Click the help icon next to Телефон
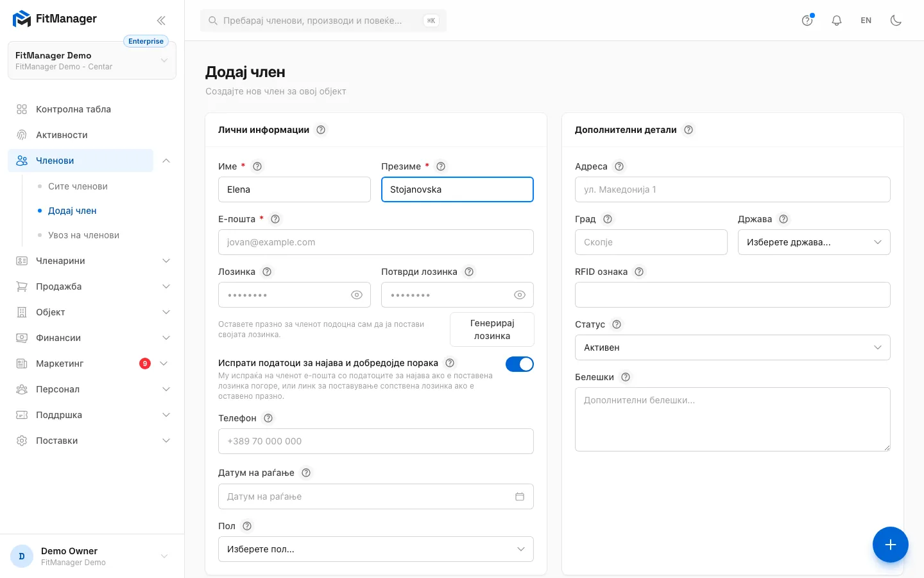924x578 pixels. 268,418
